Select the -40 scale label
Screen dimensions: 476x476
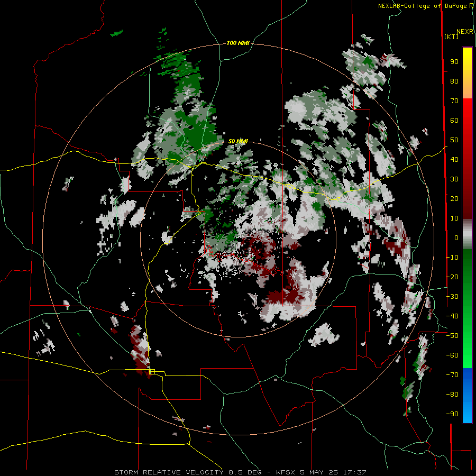pyautogui.click(x=452, y=316)
